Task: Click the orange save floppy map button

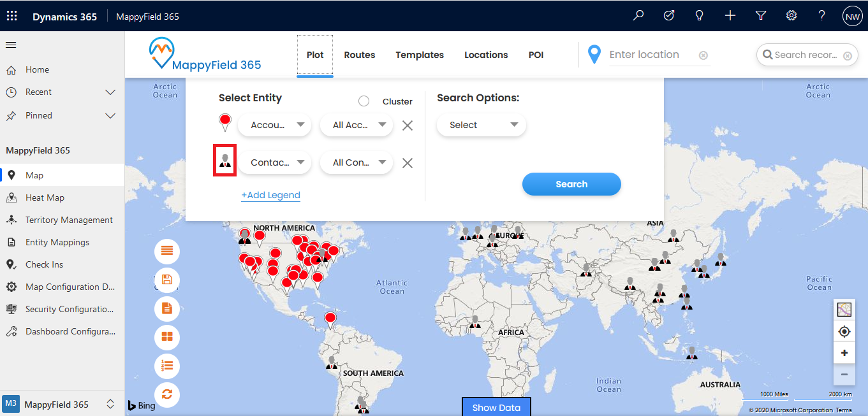Action: click(167, 280)
